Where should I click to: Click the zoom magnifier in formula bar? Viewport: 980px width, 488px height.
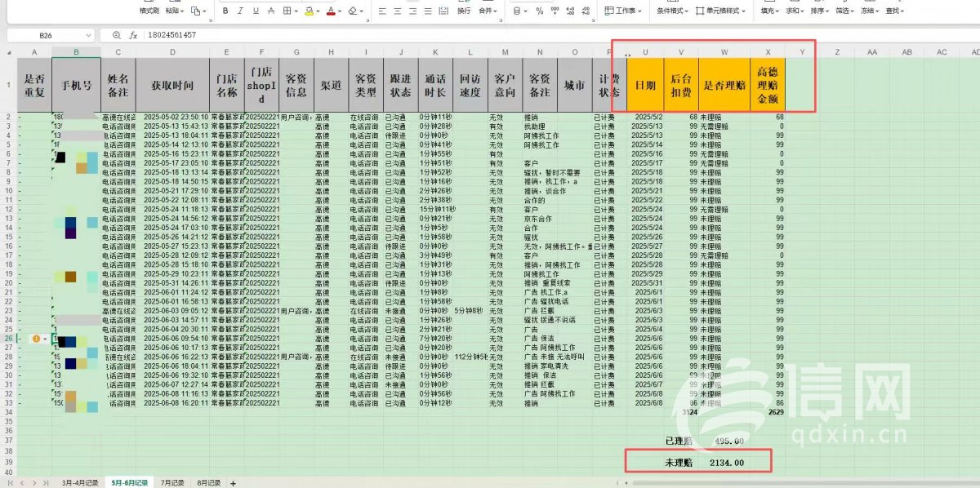[117, 35]
